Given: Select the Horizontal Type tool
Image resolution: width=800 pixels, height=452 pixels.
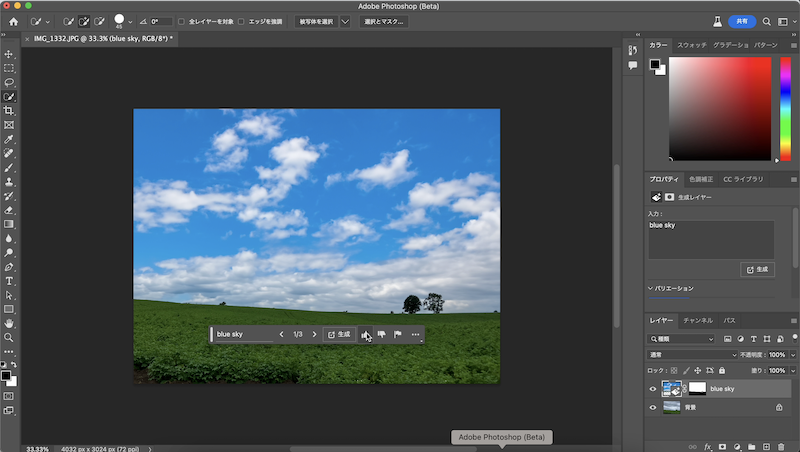Looking at the screenshot, I should pos(9,281).
